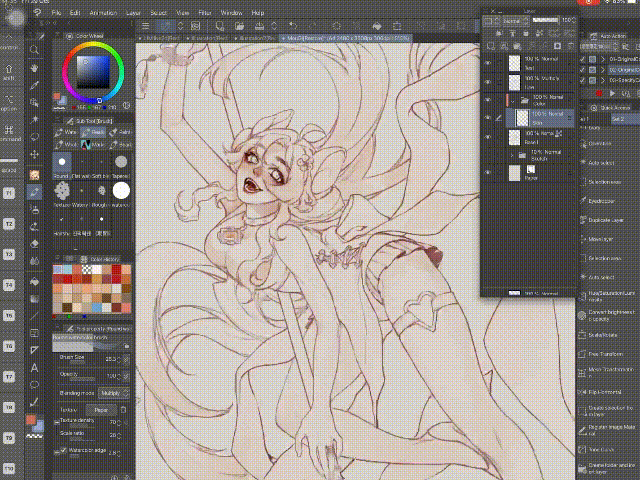Image resolution: width=640 pixels, height=480 pixels.
Task: Open the Help menu
Action: [257, 13]
